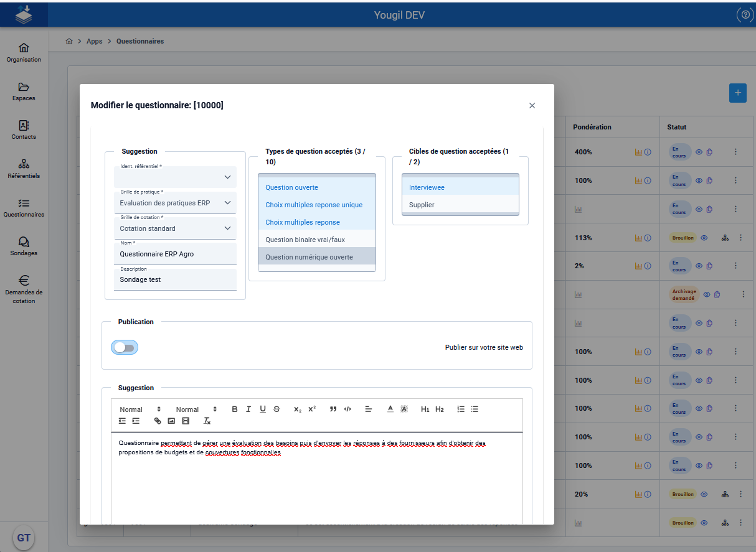Open Questionnaires in the sidebar
Screen dimensions: 756x552
coord(24,208)
